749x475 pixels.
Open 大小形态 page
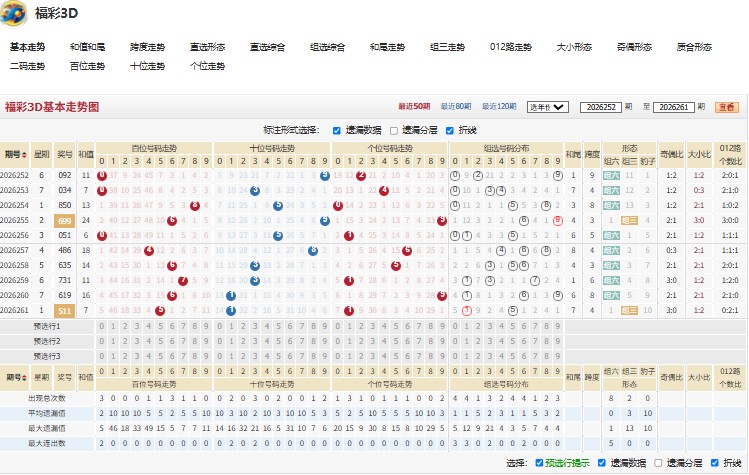click(574, 47)
